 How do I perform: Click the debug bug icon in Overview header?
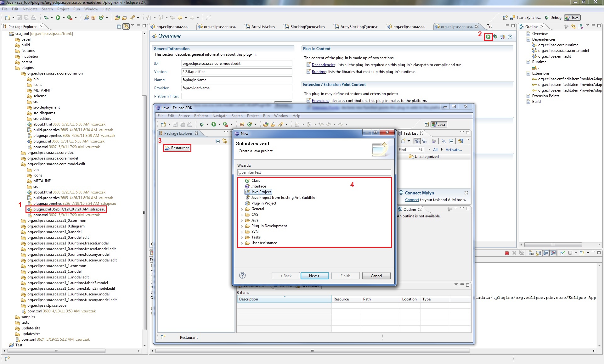coord(496,37)
